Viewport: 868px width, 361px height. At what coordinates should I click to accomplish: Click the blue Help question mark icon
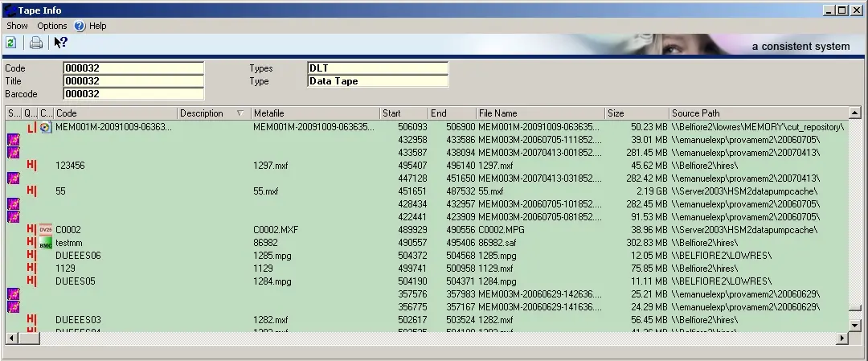pyautogui.click(x=80, y=26)
